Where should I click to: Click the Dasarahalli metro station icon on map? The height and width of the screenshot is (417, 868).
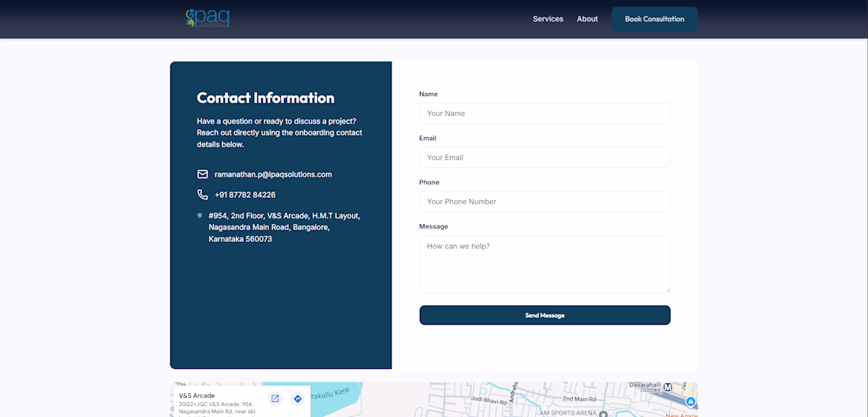coord(668,387)
